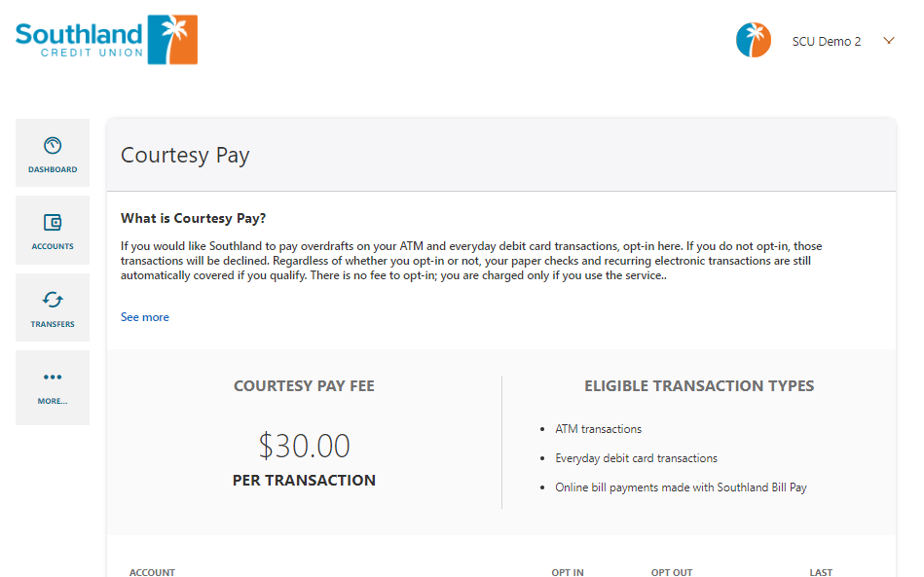Click the palm tree profile avatar

pos(753,40)
